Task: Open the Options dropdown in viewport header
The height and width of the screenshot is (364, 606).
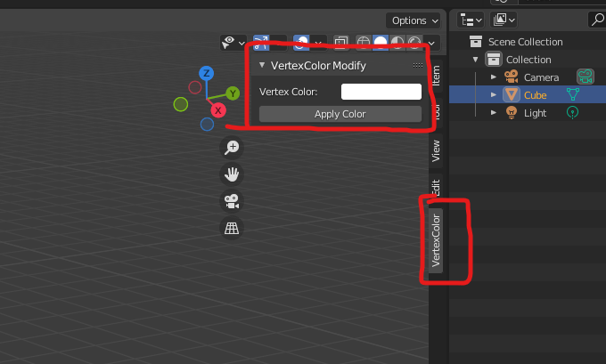Action: (x=413, y=20)
